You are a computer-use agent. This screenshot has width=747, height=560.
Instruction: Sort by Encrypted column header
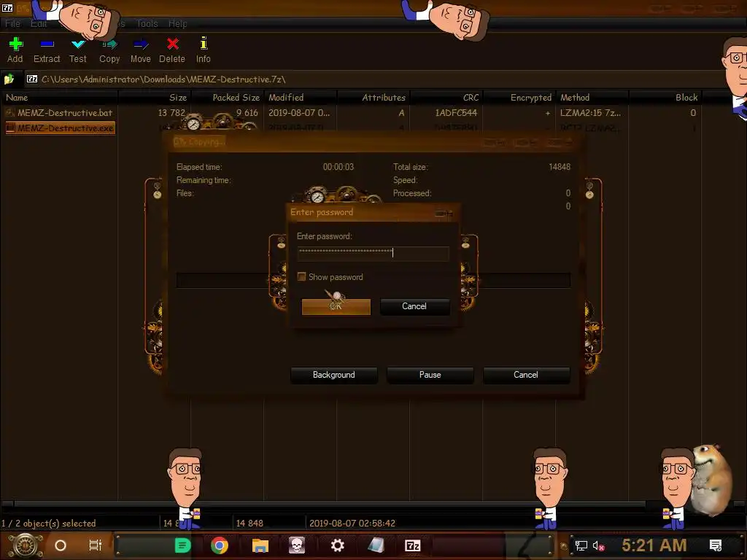coord(519,98)
